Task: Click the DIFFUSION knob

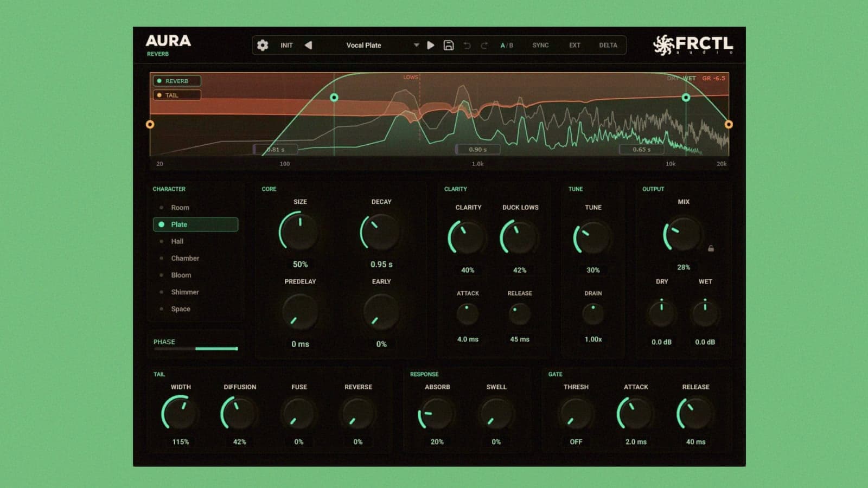Action: 239,414
